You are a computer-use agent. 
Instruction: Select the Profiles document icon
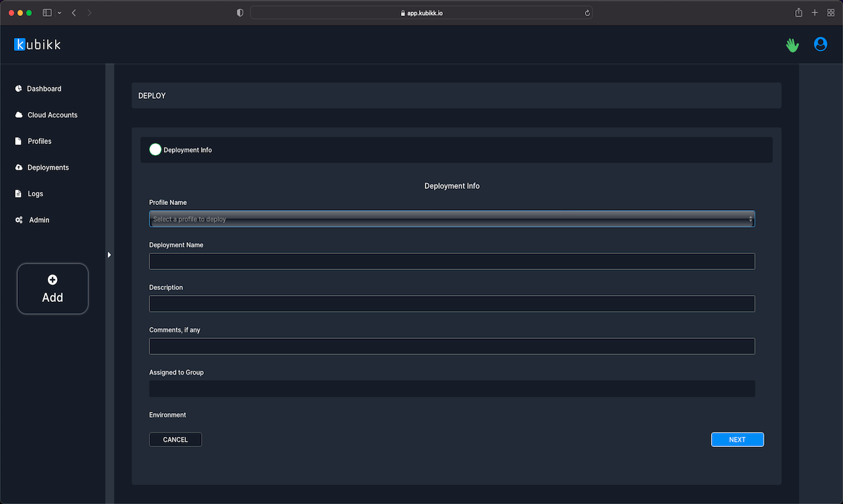click(x=18, y=141)
